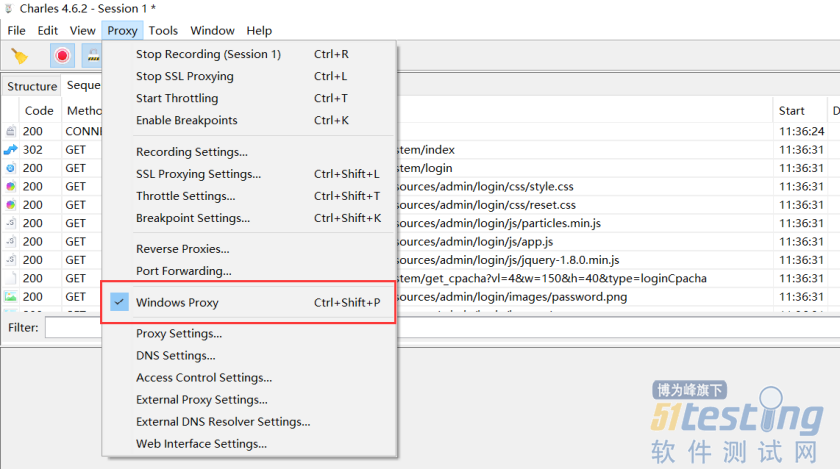Click the red record toolbar button
Image resolution: width=840 pixels, height=470 pixels.
click(62, 56)
